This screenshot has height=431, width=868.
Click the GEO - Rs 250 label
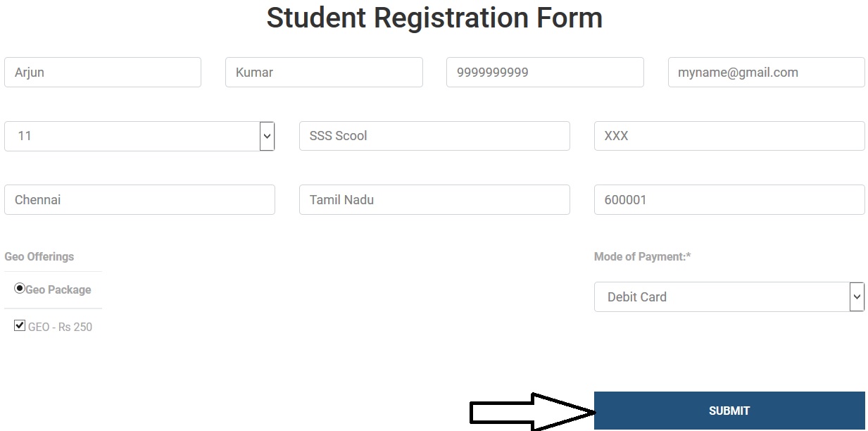click(61, 327)
